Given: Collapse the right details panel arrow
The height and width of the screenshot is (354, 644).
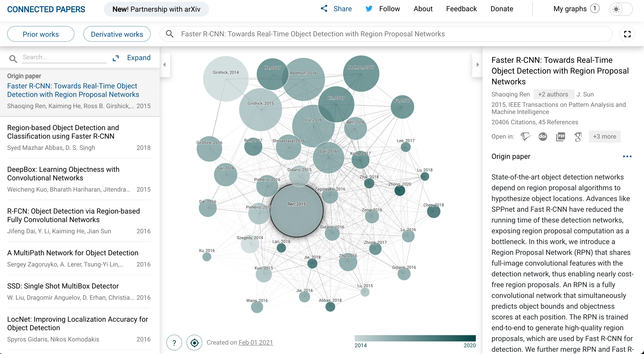Looking at the screenshot, I should 477,65.
